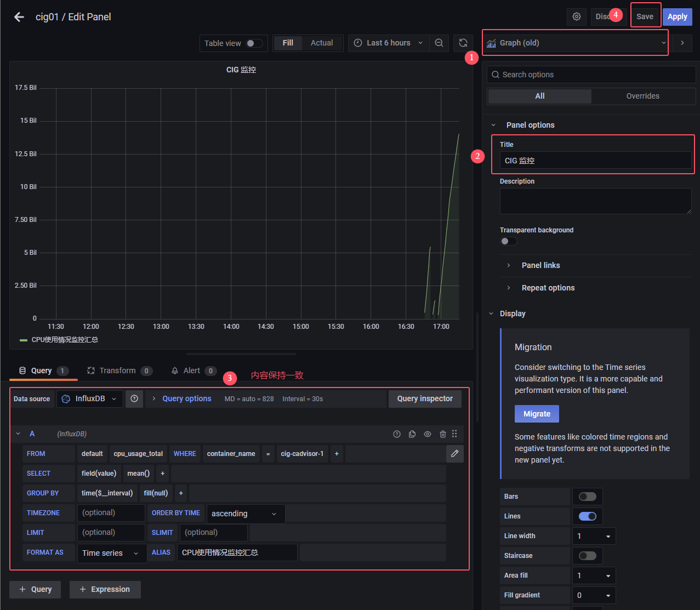Add a GROUP BY plus button
700x610 pixels.
coord(181,493)
